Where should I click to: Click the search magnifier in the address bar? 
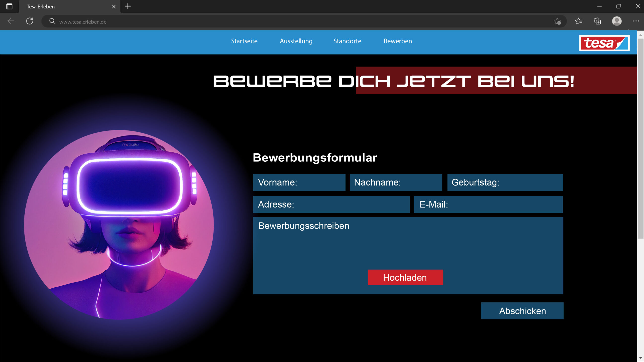pos(52,21)
